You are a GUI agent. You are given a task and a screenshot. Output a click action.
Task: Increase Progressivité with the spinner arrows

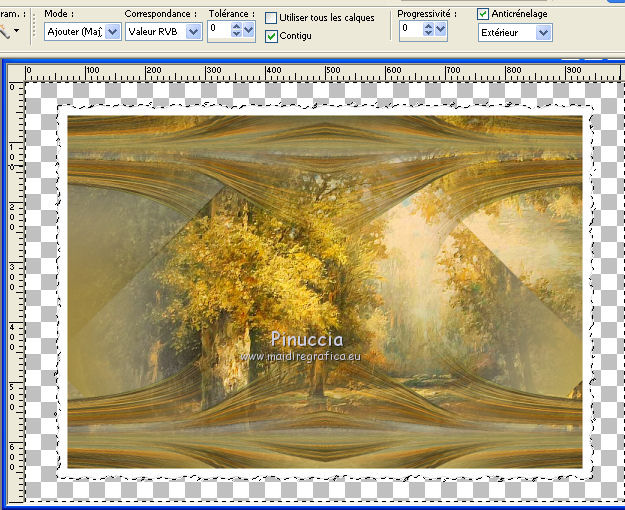click(428, 26)
